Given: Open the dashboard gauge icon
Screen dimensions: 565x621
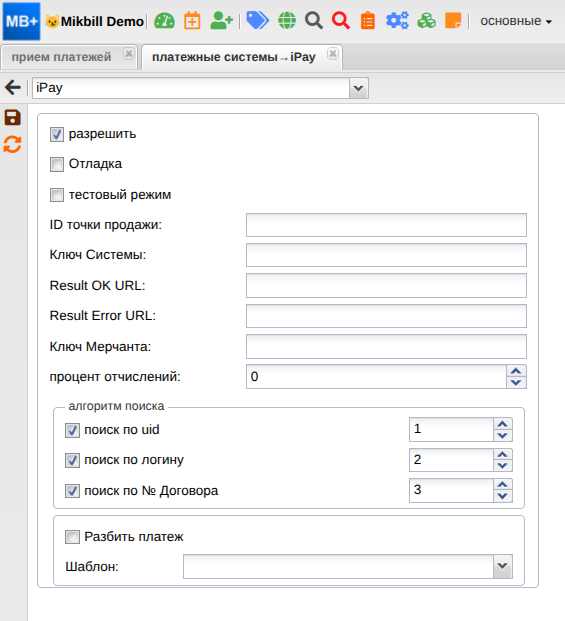Looking at the screenshot, I should pos(164,21).
